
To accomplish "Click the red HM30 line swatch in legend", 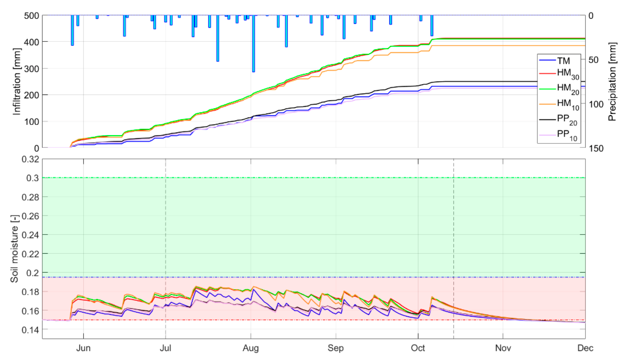I will point(547,73).
